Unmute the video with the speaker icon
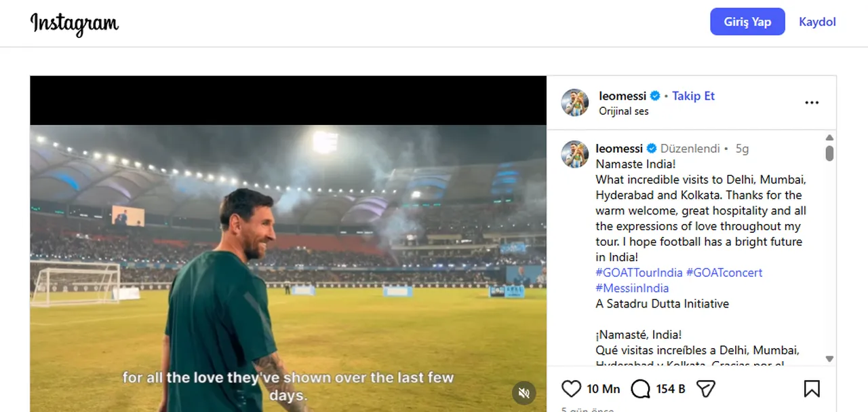 click(x=524, y=393)
